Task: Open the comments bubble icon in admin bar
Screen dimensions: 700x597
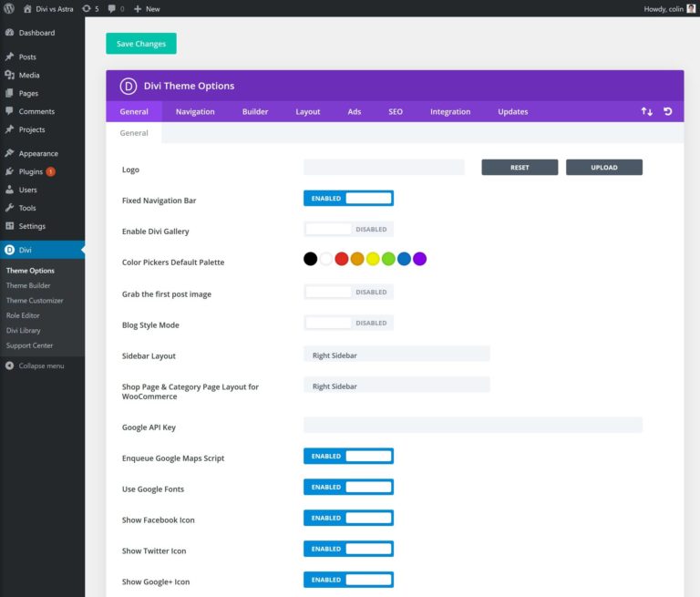Action: [x=111, y=8]
